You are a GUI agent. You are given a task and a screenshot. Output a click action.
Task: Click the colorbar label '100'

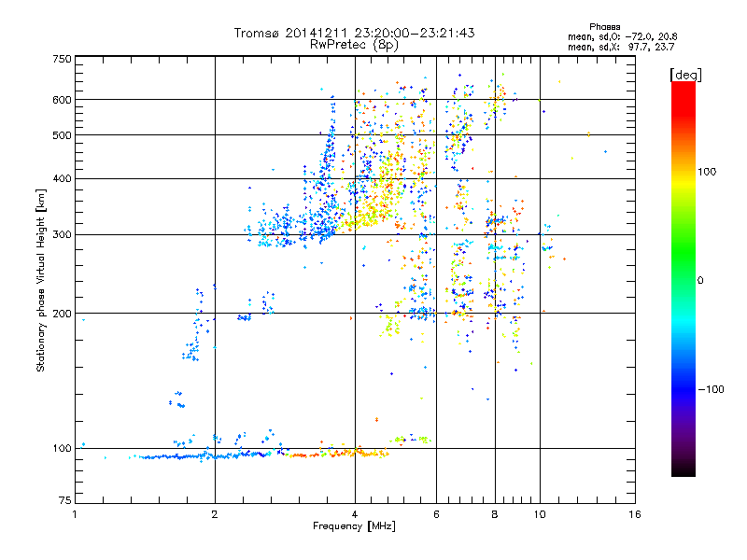pyautogui.click(x=707, y=172)
